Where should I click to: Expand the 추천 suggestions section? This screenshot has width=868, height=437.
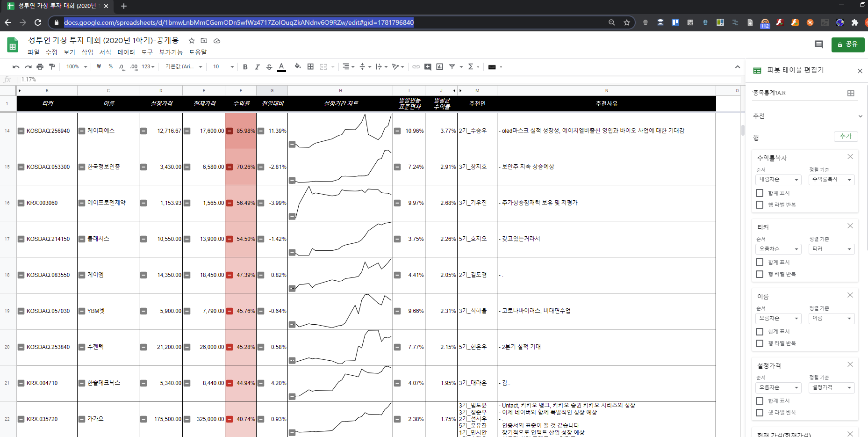tap(860, 116)
